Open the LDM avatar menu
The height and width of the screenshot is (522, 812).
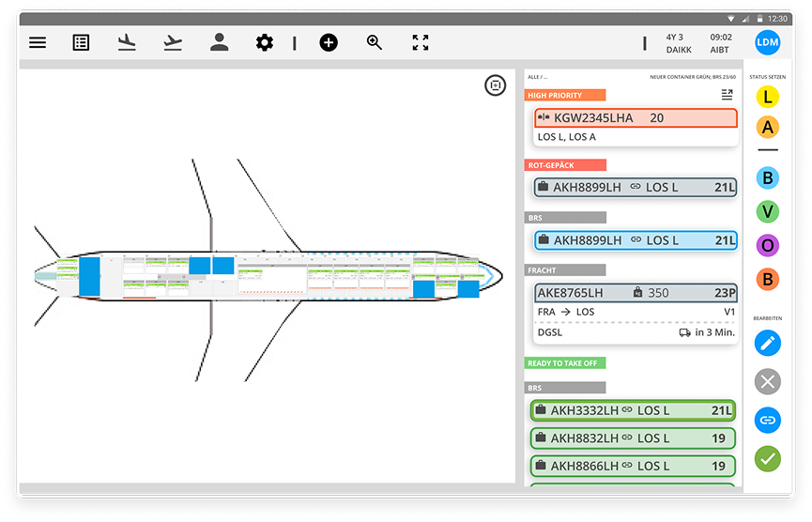(x=768, y=42)
